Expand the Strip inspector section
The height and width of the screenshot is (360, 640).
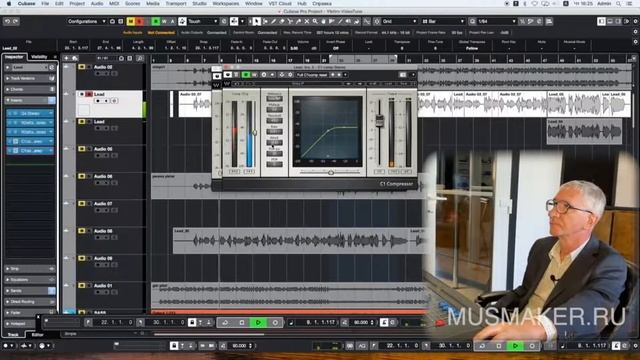click(x=30, y=269)
